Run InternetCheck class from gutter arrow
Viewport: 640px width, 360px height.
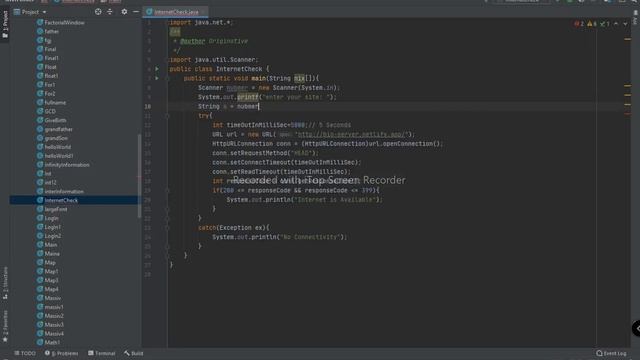157,69
